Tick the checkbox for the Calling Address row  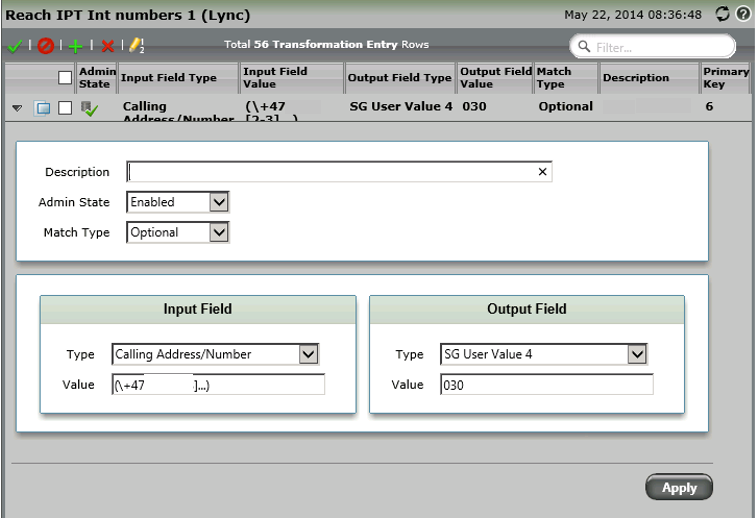click(65, 108)
